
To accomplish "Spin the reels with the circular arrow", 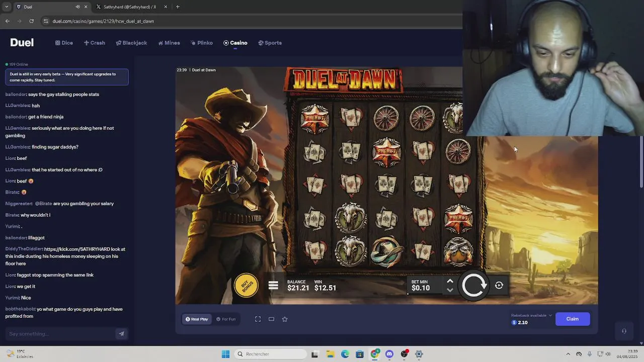I will pyautogui.click(x=474, y=285).
